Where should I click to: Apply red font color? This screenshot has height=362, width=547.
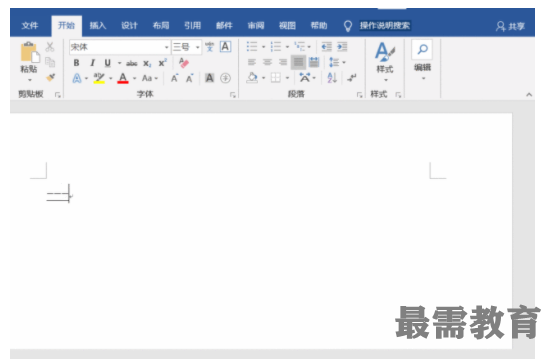pos(123,78)
